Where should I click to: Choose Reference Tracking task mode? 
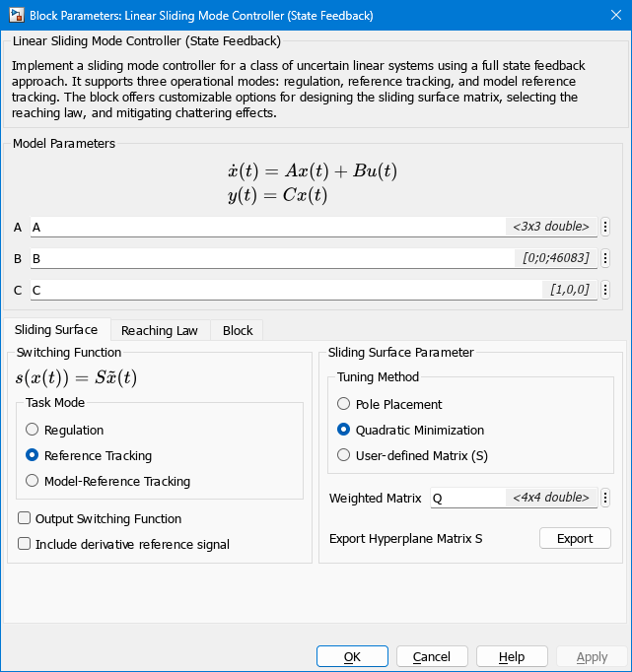(33, 455)
